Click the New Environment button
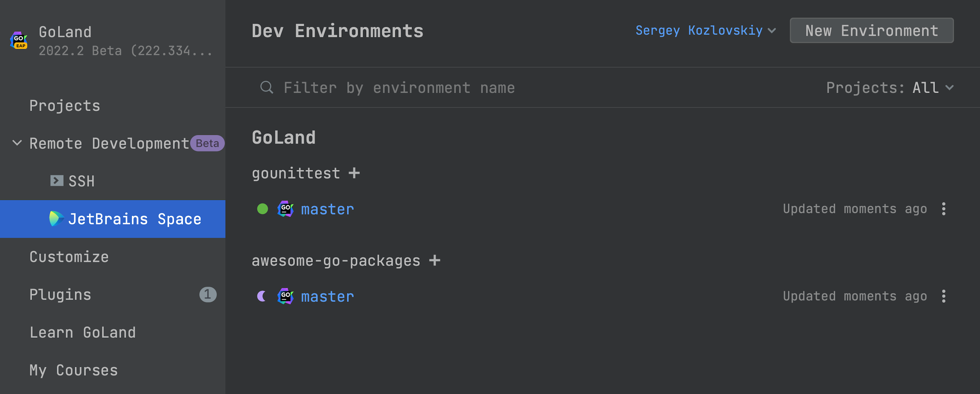 coord(871,30)
